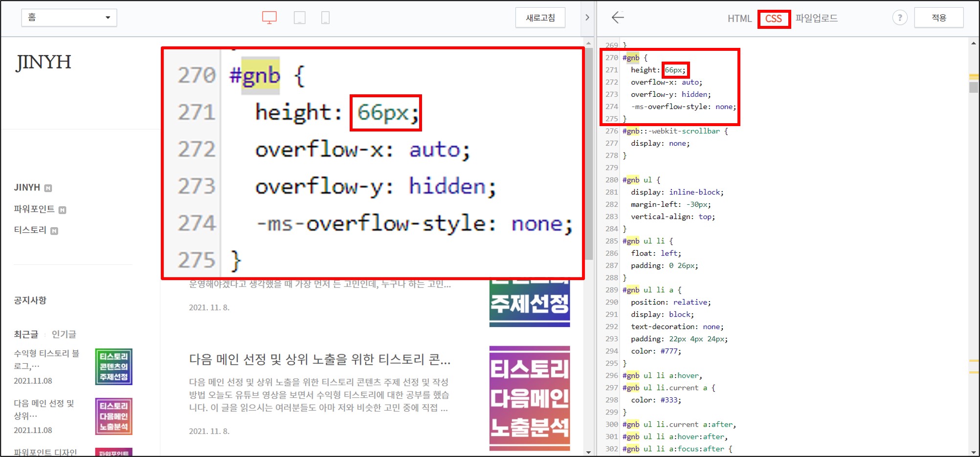Open the 티스토리 category link
This screenshot has height=457, width=980.
tap(30, 230)
